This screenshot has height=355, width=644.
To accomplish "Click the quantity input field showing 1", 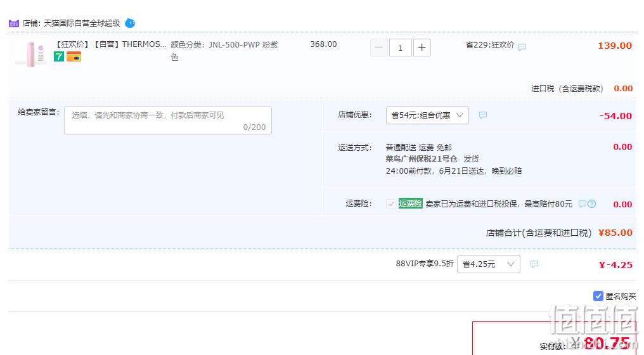I will (x=401, y=48).
